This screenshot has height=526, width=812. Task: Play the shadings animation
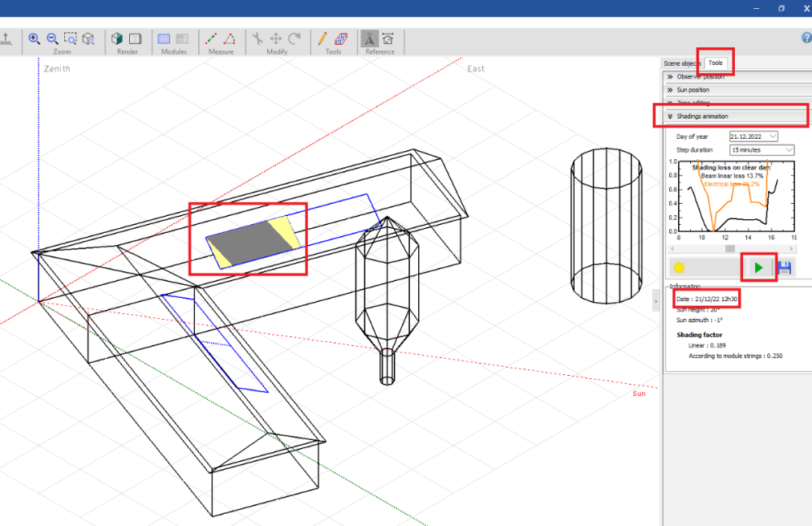pyautogui.click(x=758, y=268)
